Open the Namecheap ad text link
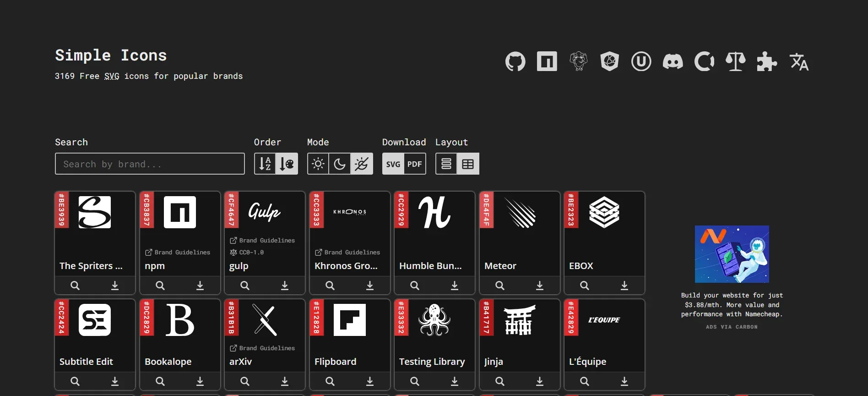Screen dimensions: 868x396 pyautogui.click(x=732, y=305)
